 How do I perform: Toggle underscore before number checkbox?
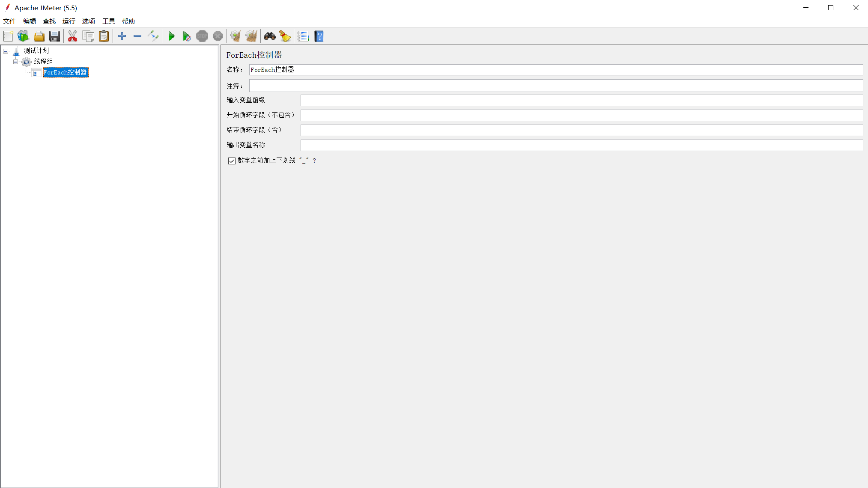(x=232, y=161)
